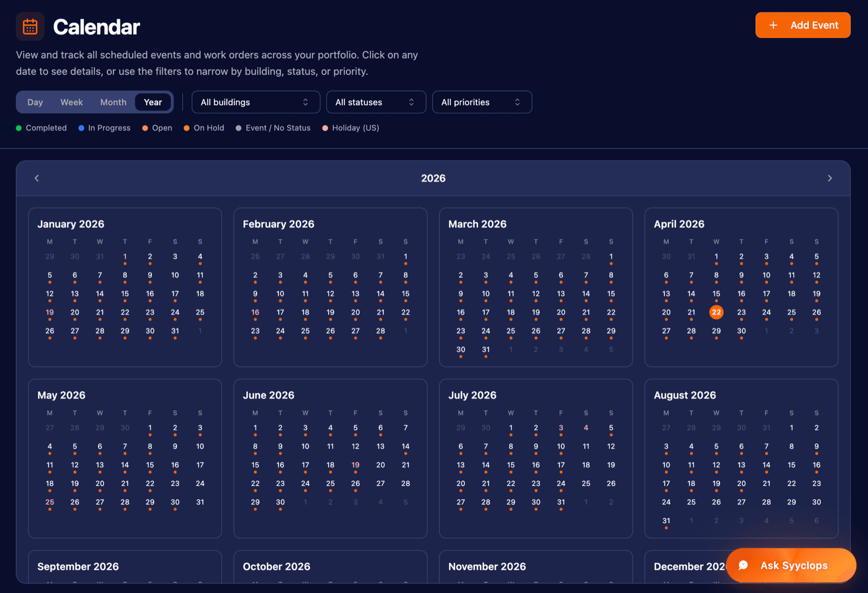This screenshot has width=868, height=593.
Task: Open the All statuses dropdown
Action: (x=376, y=102)
